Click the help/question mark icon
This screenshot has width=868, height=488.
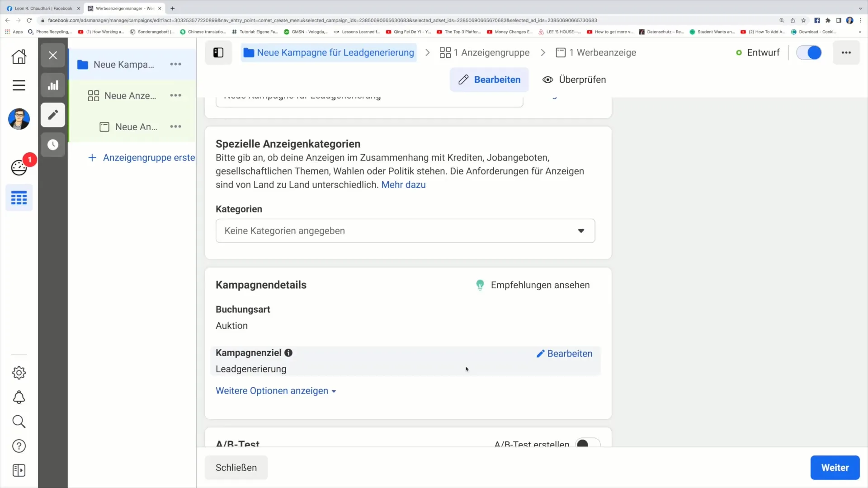[x=19, y=446]
